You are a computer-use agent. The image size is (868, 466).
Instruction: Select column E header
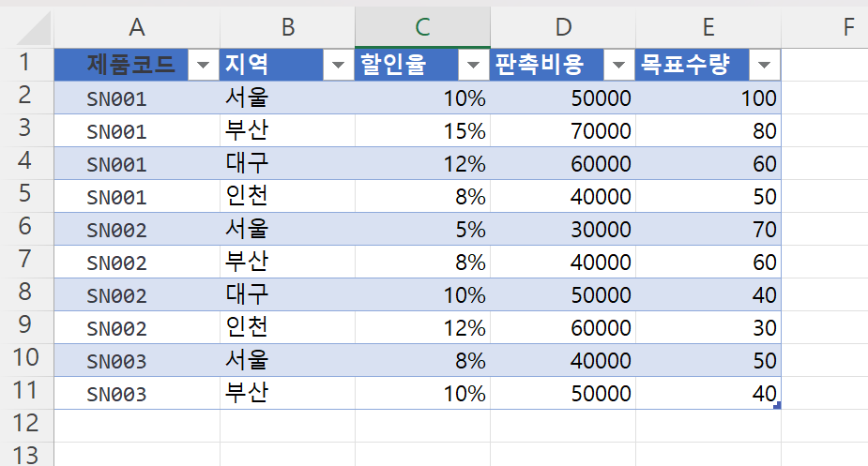(708, 27)
